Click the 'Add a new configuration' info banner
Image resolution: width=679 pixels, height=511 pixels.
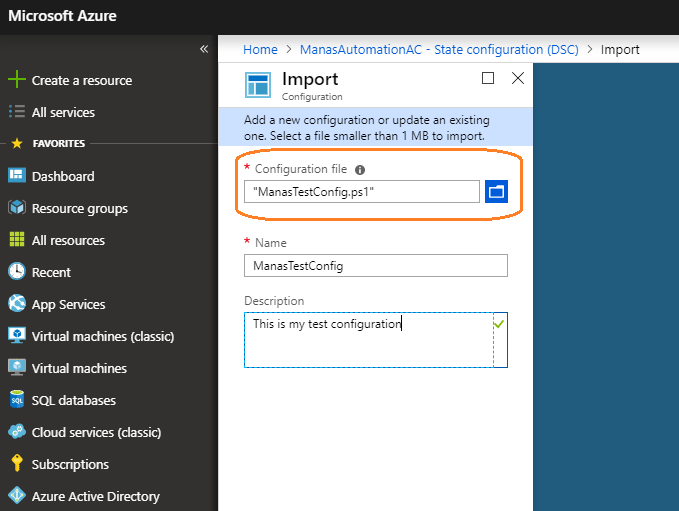(x=375, y=128)
